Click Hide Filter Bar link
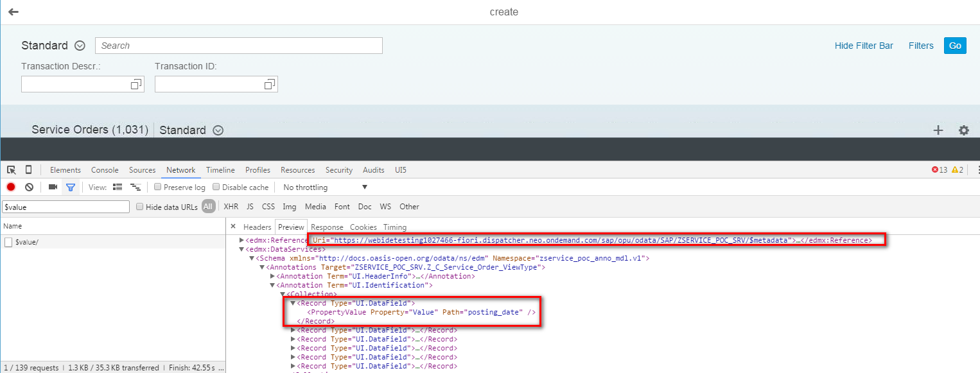 tap(864, 46)
